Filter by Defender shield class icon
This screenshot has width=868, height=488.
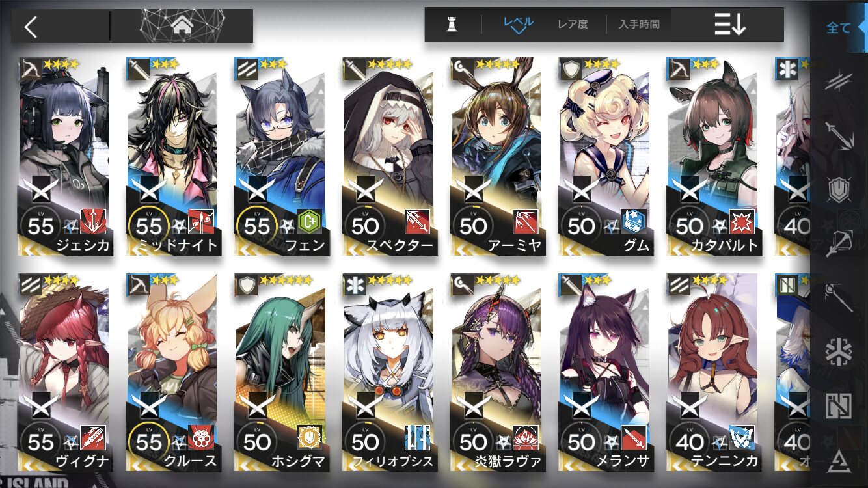click(x=839, y=189)
